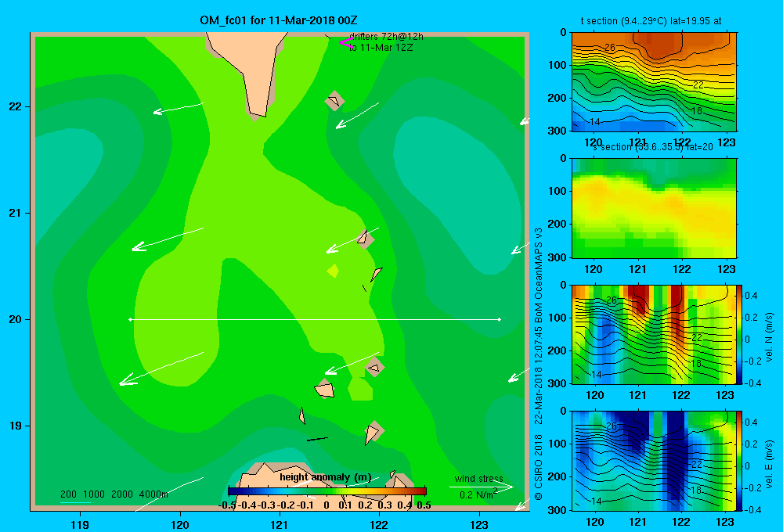Click longitude label "121" below the main map

(x=280, y=524)
